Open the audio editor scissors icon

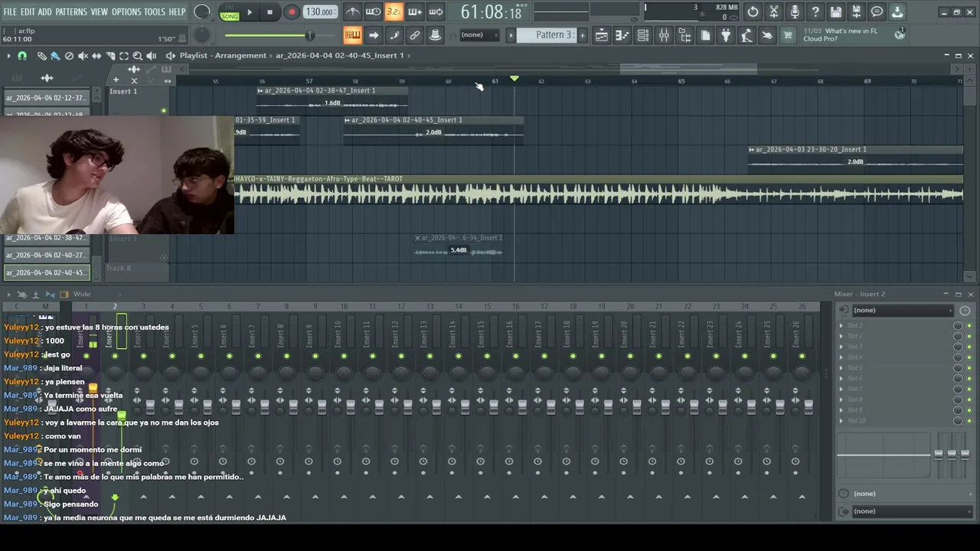pos(774,11)
